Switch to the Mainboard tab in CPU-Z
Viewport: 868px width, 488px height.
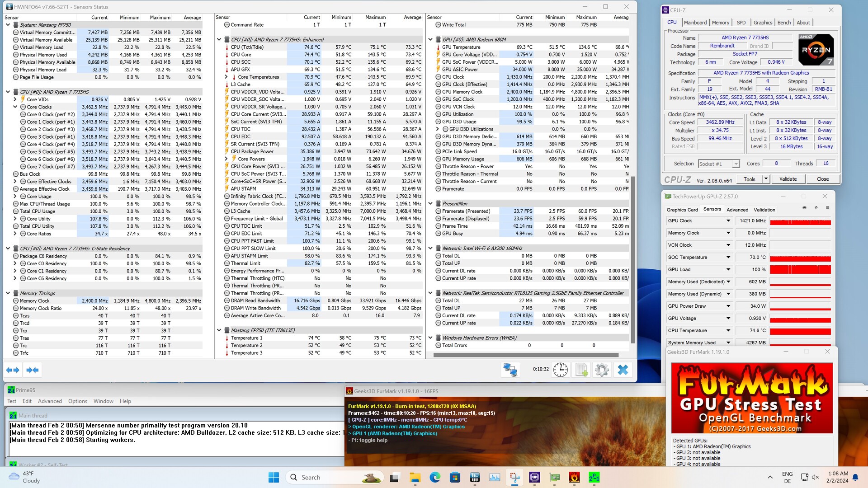point(695,23)
